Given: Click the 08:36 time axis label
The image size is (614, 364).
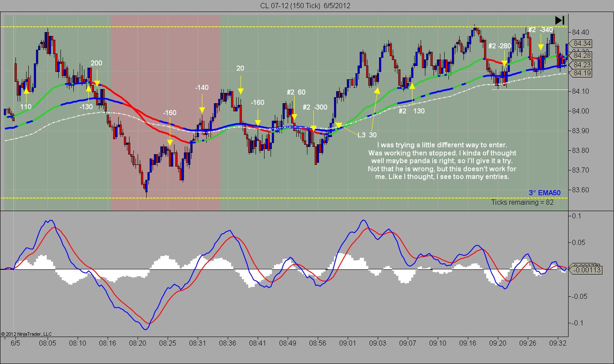Looking at the screenshot, I should pyautogui.click(x=227, y=343).
